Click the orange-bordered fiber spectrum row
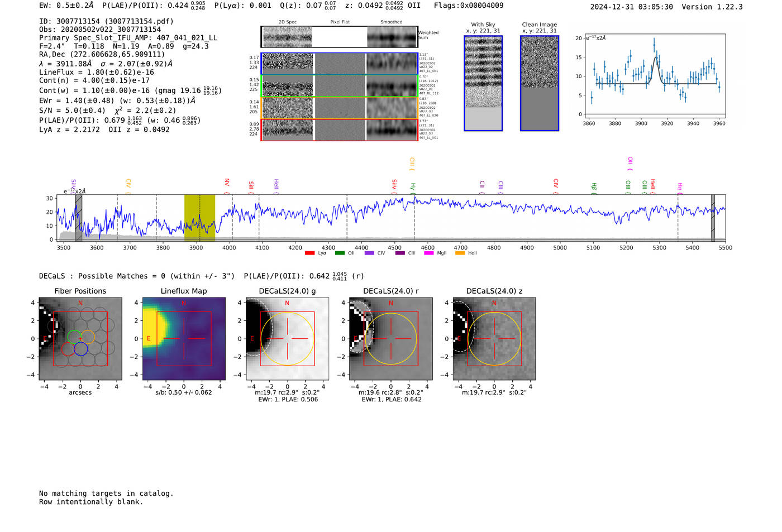 (340, 108)
